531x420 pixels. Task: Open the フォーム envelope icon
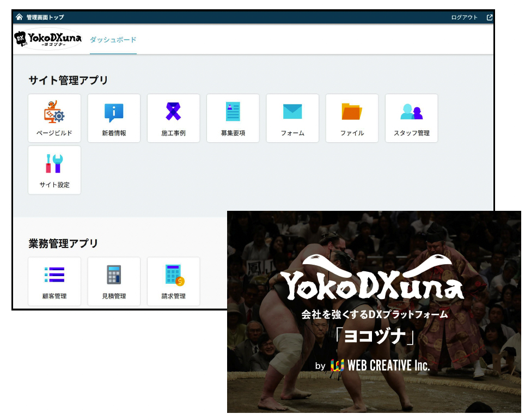click(292, 112)
